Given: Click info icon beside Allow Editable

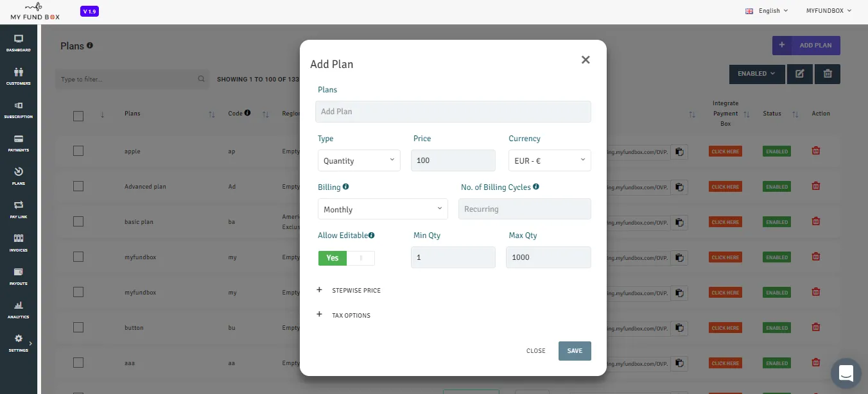Looking at the screenshot, I should (x=371, y=236).
